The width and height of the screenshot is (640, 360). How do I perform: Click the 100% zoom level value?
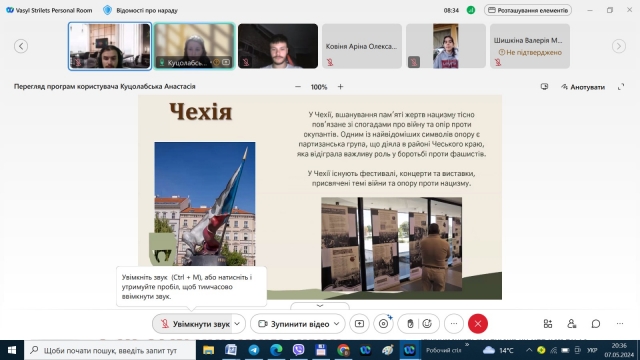pos(319,87)
